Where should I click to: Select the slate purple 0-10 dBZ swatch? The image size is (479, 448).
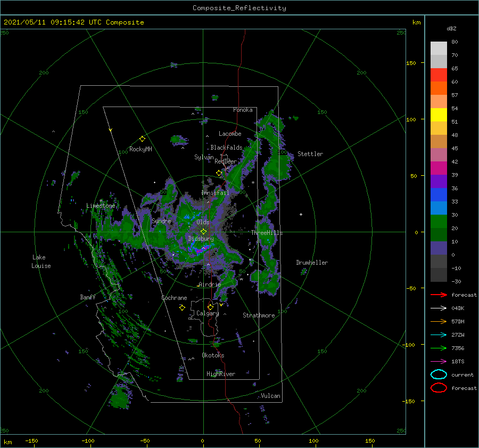pos(439,248)
